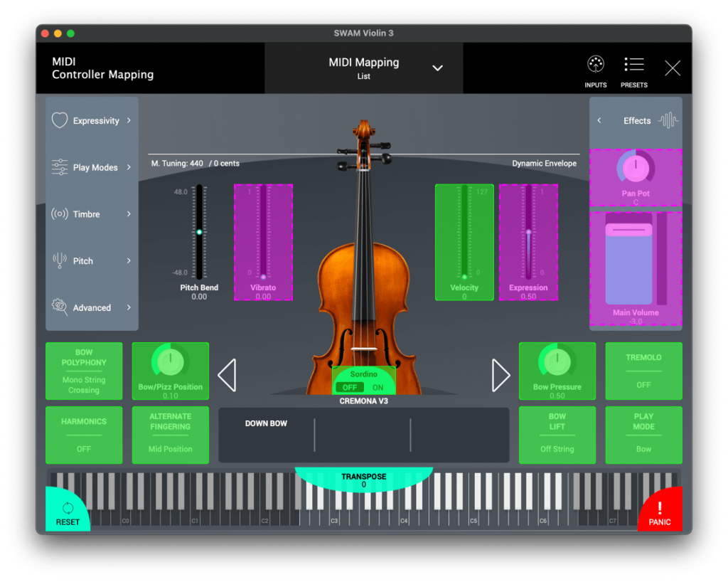
Task: Click the Pitch tuning fork icon
Action: point(60,261)
